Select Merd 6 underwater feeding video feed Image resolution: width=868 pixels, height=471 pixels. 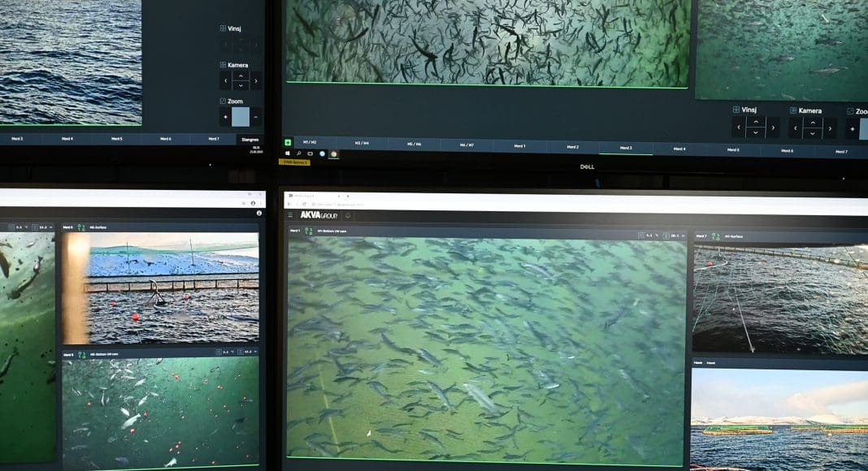coord(161,413)
